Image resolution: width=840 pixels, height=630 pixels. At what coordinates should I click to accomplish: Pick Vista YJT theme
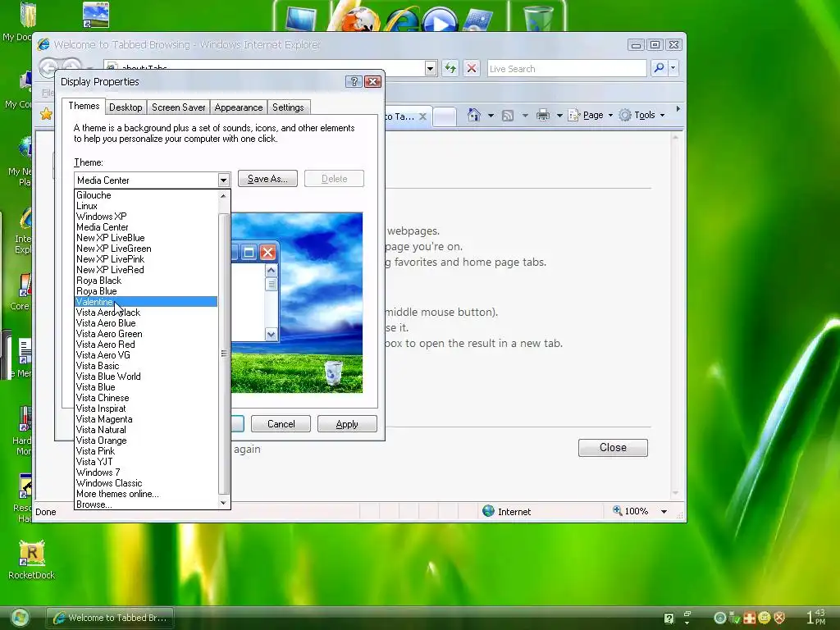146,462
